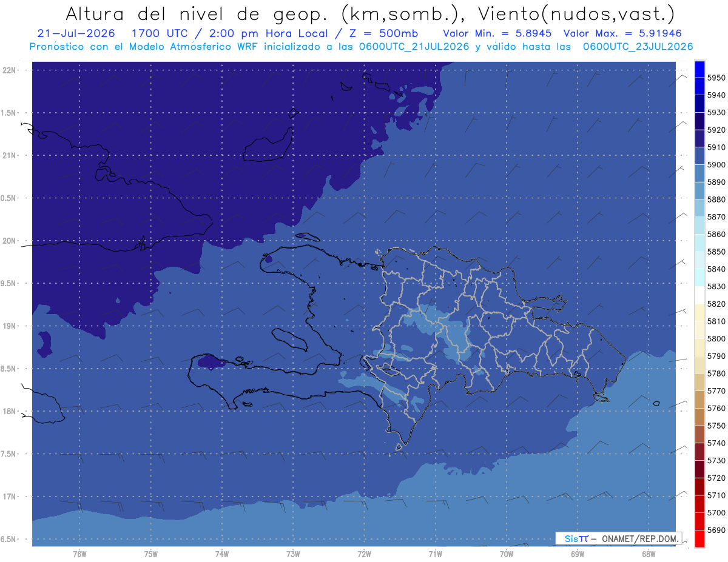
Task: Click 'Valor Min. = 5.8945' readout
Action: [x=497, y=33]
